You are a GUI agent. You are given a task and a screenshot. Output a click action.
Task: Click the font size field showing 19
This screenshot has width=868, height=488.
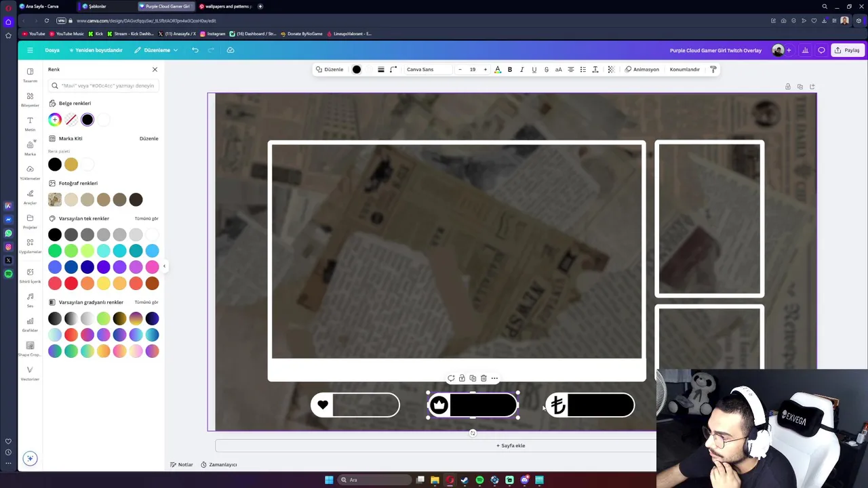(473, 69)
